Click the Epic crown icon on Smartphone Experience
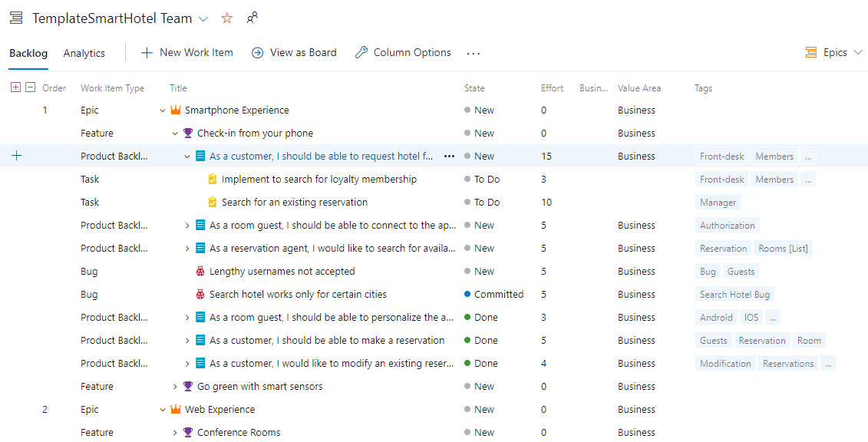This screenshot has width=868, height=442. 175,110
